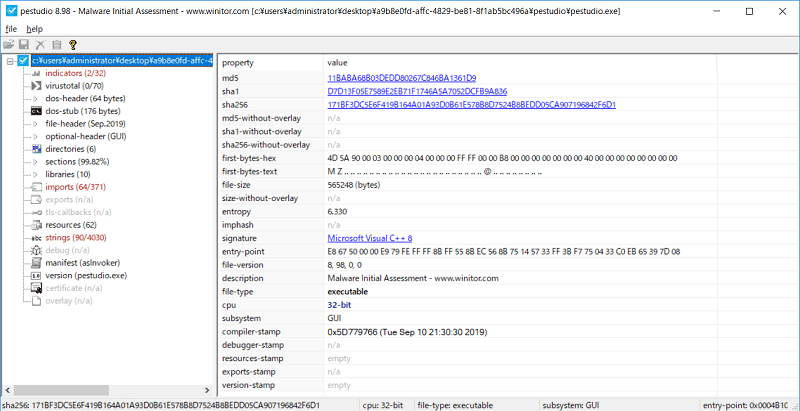Open the sha1 hash link
This screenshot has width=800, height=411.
(x=417, y=91)
